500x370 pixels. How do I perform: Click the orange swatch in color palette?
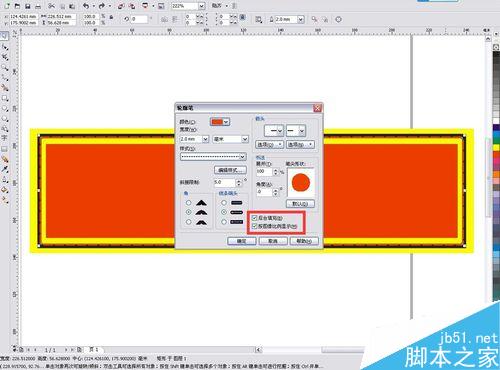[496, 174]
